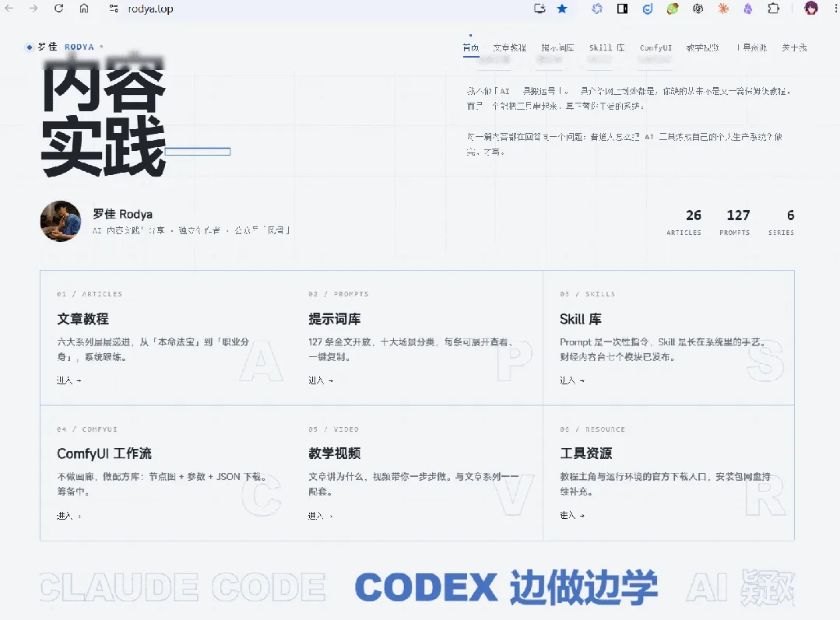Open the Extensions puzzle menu
The width and height of the screenshot is (840, 620).
(x=774, y=9)
